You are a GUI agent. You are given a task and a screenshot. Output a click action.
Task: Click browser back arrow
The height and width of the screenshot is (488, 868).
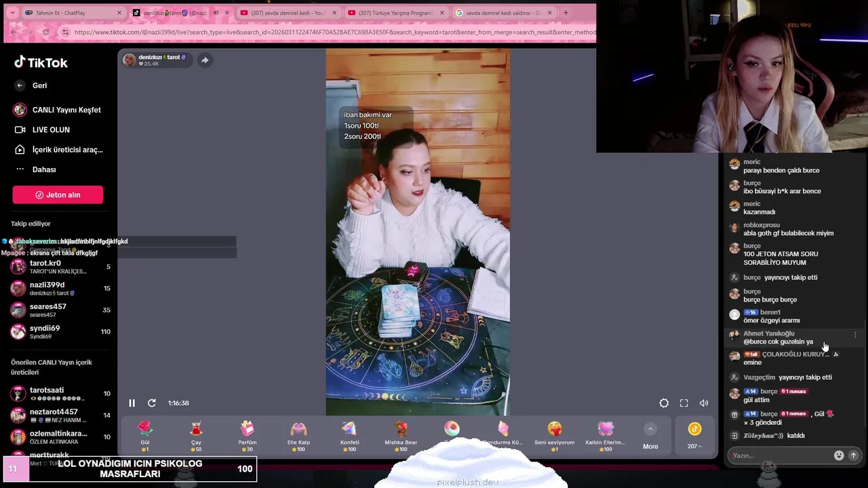click(x=14, y=32)
